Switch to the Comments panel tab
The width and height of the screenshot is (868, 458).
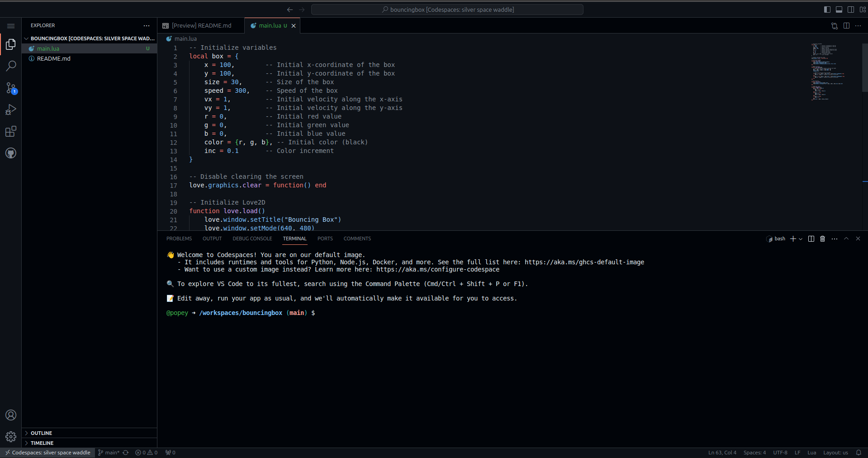coord(357,239)
